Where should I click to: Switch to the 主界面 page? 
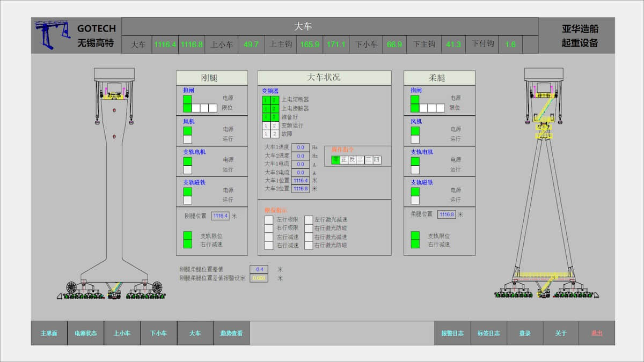point(49,333)
